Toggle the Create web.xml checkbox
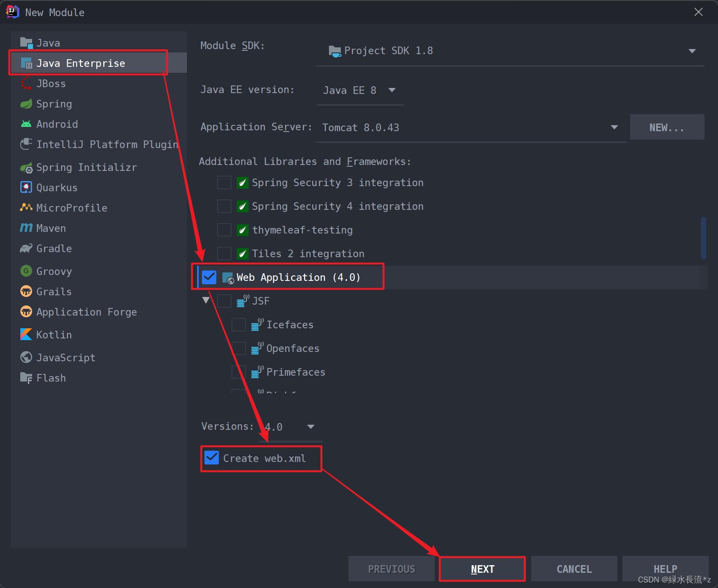Image resolution: width=718 pixels, height=588 pixels. tap(211, 458)
